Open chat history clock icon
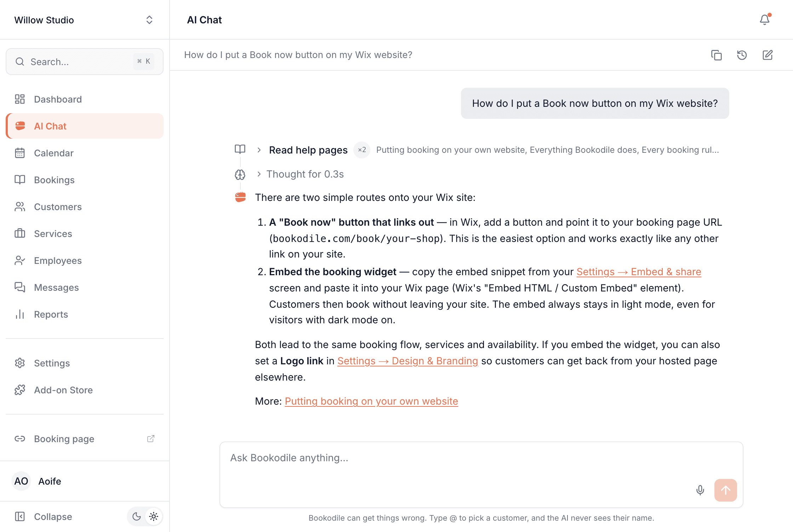The image size is (793, 532). pos(742,55)
